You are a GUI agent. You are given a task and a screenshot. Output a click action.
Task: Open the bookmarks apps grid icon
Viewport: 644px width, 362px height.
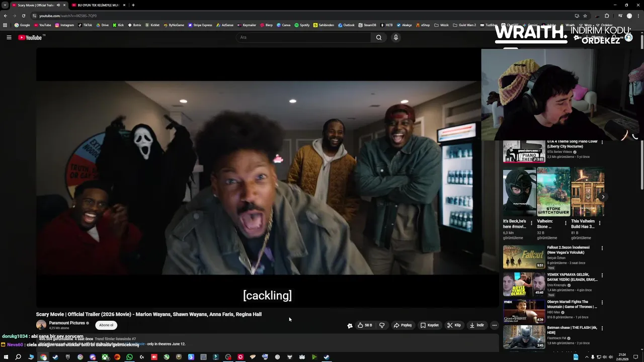(x=5, y=25)
